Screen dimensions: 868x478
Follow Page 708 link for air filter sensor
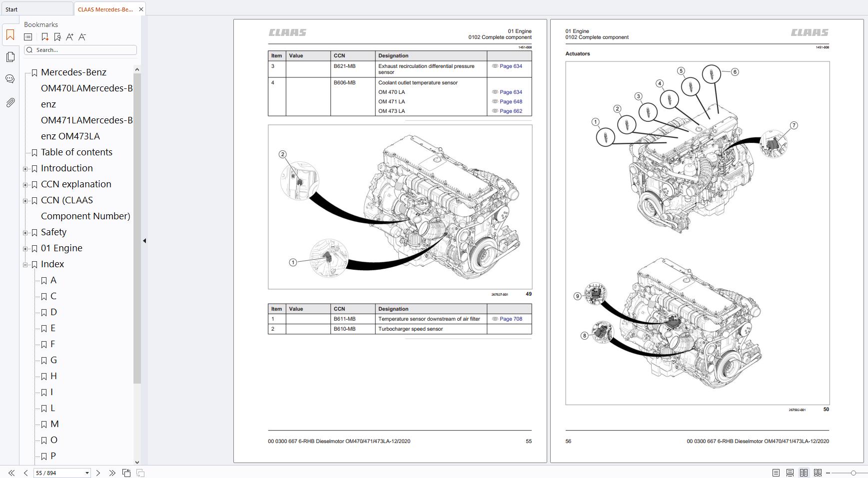click(x=511, y=319)
